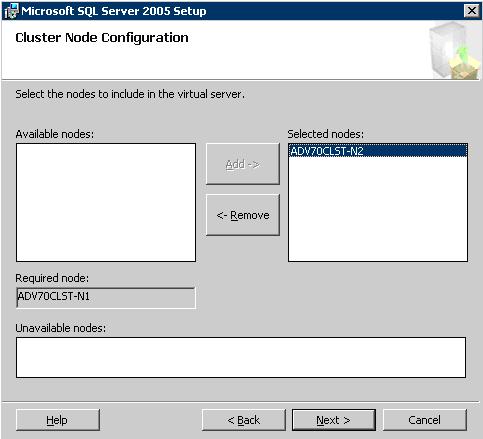Click the server graphic in header

[454, 50]
